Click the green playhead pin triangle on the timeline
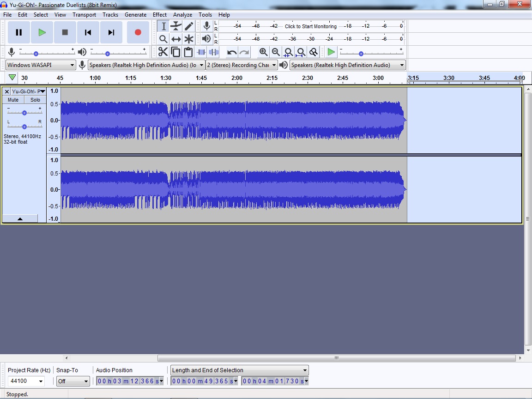 tap(12, 78)
